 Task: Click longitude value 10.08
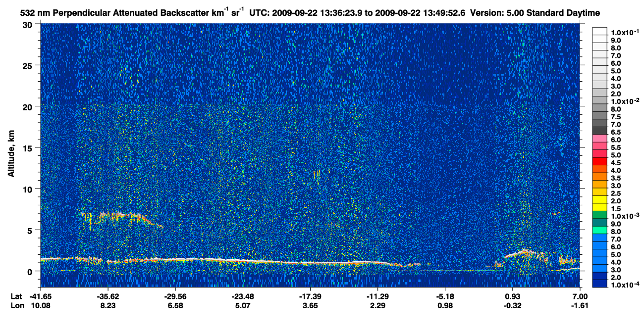pos(41,305)
